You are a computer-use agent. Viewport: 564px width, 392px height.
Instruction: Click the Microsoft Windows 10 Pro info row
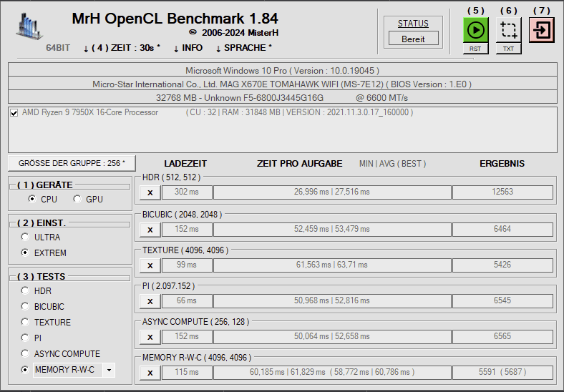click(x=283, y=71)
